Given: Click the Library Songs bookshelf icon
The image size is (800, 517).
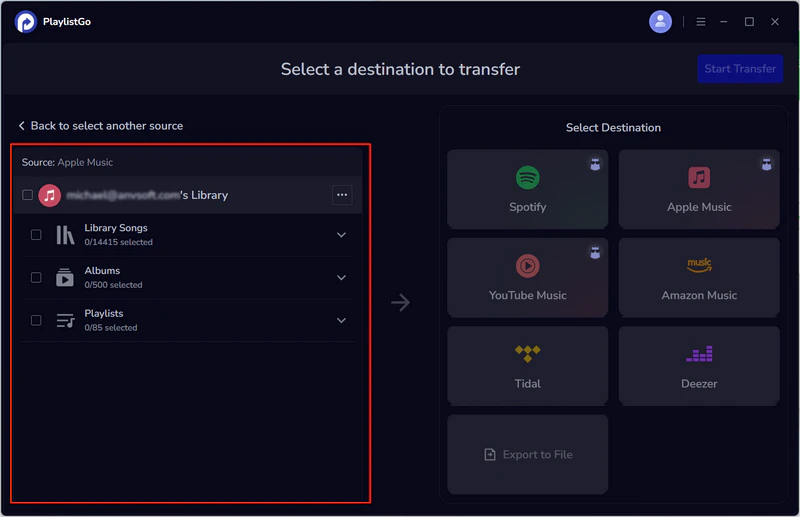Looking at the screenshot, I should [65, 235].
